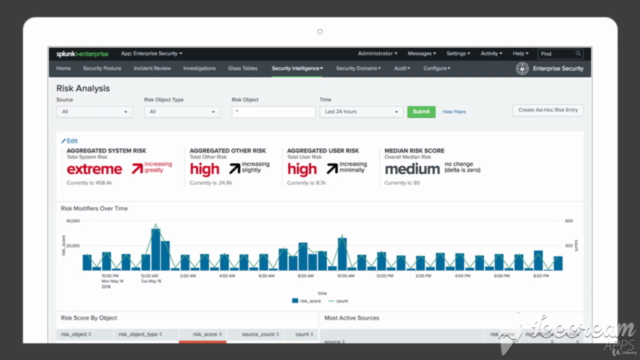Click the Enterprise Security shield icon

tap(522, 69)
